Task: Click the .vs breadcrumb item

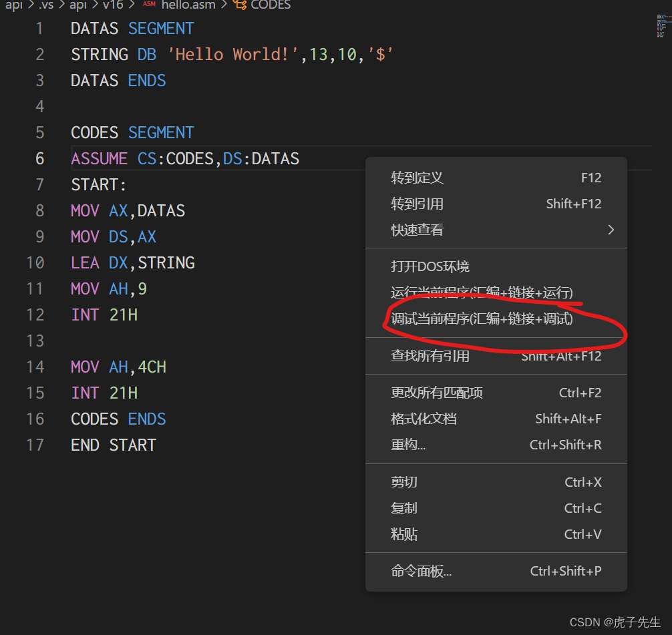Action: click(47, 5)
